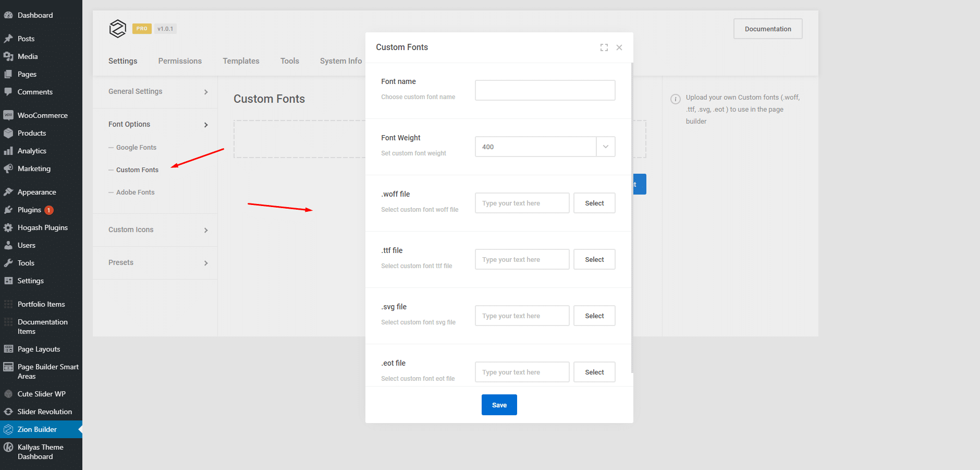Screen dimensions: 980x470
Task: Select a .woff file
Action: [x=594, y=203]
